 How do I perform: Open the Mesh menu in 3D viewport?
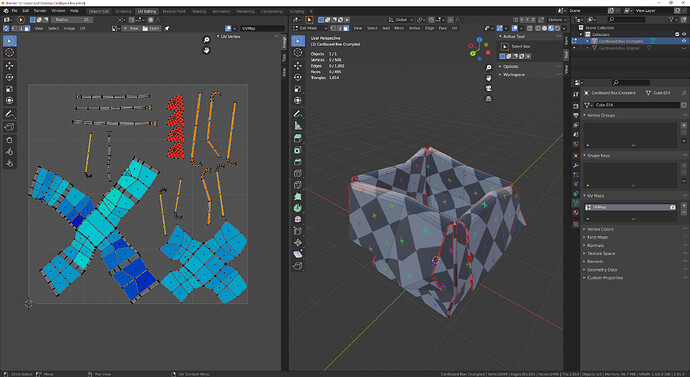click(399, 29)
